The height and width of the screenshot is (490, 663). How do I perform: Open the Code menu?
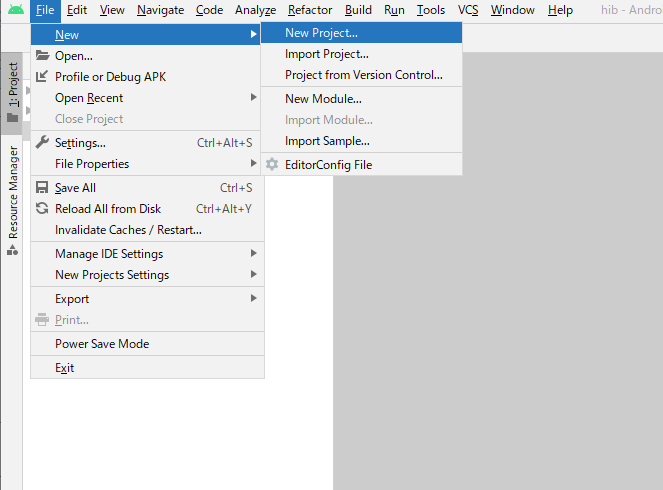pos(209,10)
